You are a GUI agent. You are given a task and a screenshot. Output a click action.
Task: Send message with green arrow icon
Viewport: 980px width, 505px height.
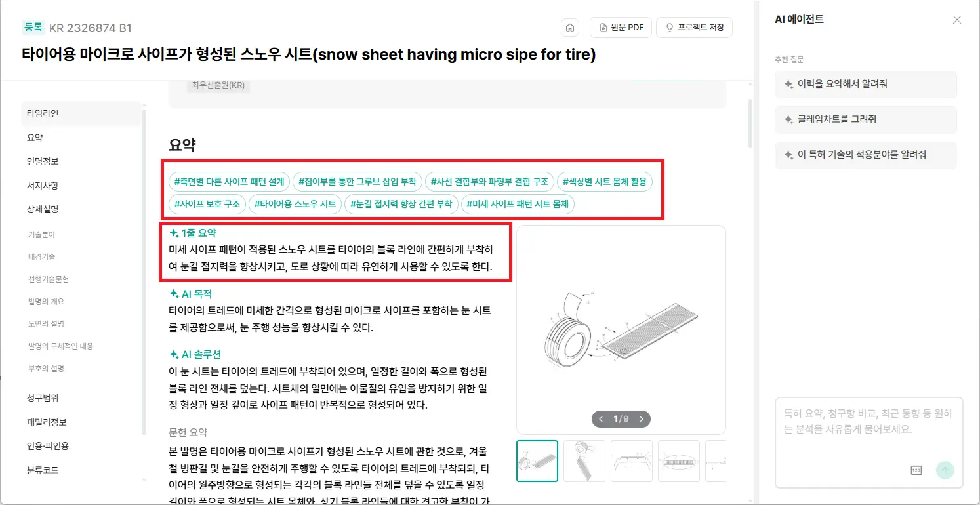[x=945, y=470]
